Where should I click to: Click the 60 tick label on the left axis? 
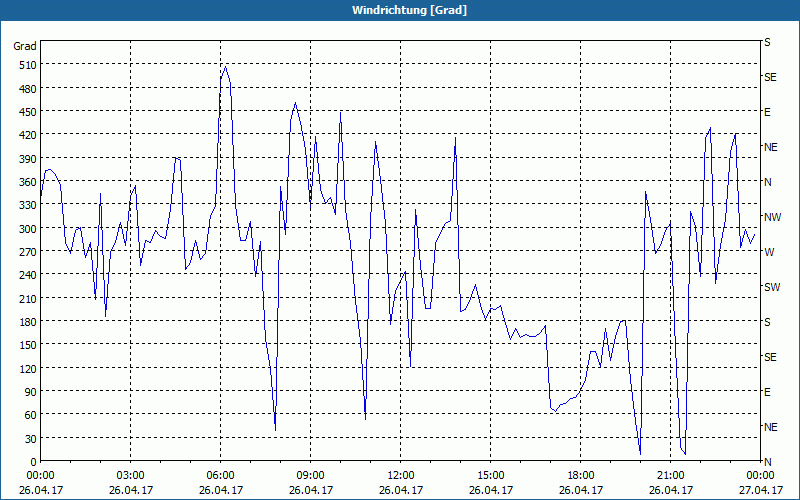(31, 415)
